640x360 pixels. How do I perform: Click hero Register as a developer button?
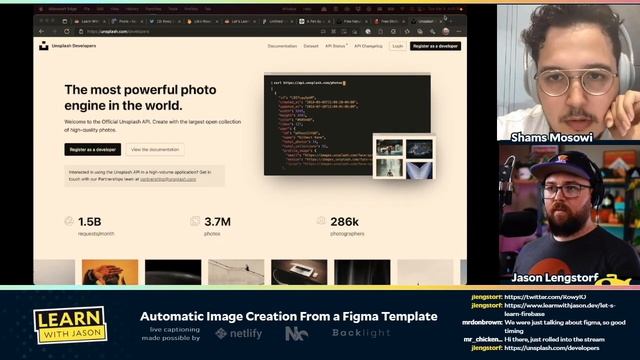coord(93,149)
